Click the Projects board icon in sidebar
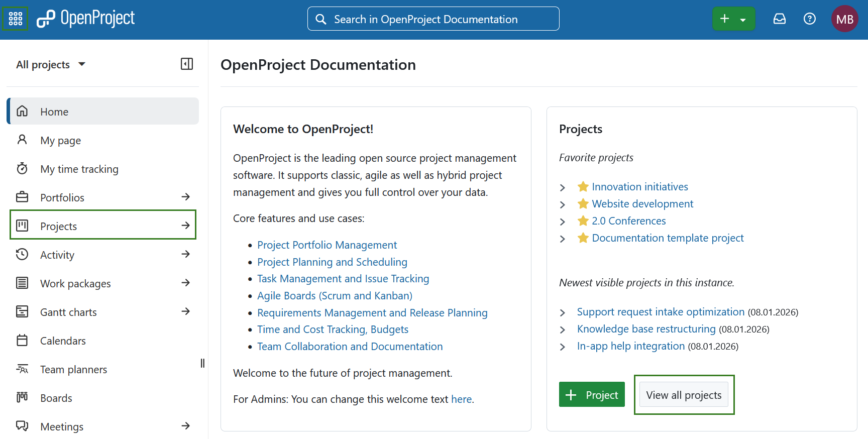This screenshot has width=868, height=439. [22, 226]
